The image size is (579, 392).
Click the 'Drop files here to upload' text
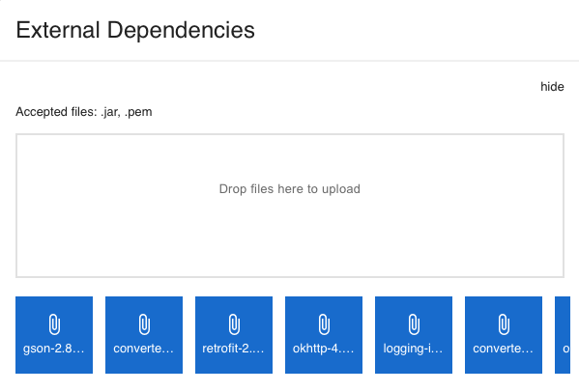[x=290, y=189]
